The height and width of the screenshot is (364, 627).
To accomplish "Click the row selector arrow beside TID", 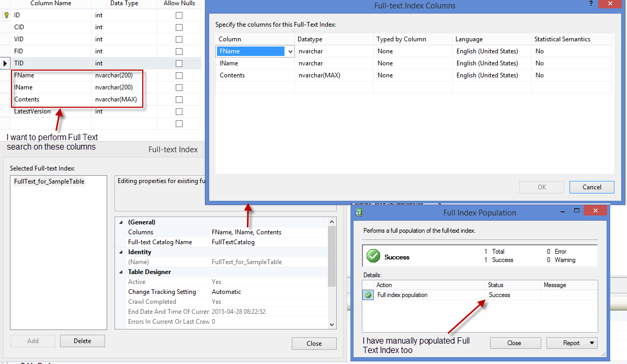I will 5,63.
